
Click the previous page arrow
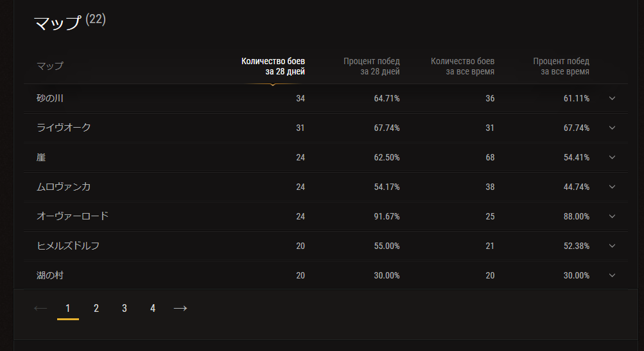click(40, 308)
